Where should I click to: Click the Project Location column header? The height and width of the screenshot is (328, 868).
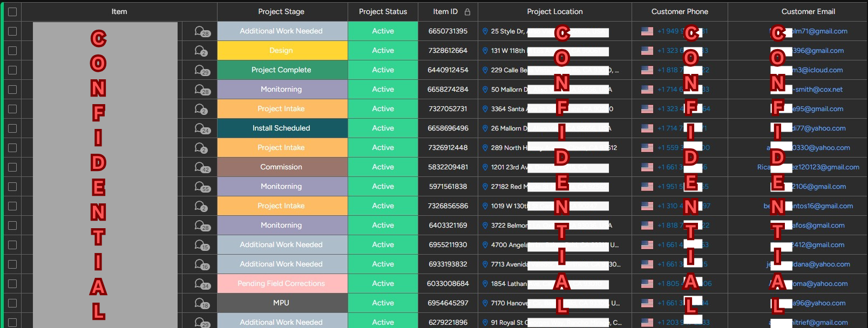tap(555, 11)
